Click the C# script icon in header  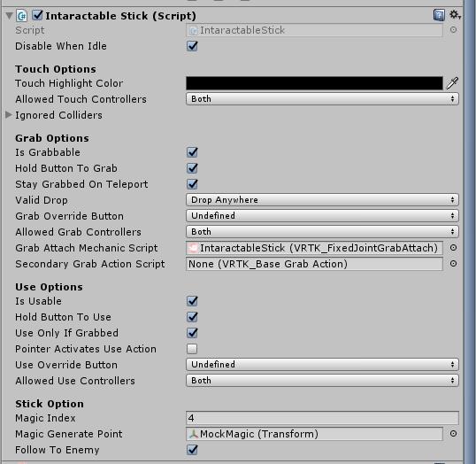pyautogui.click(x=22, y=16)
